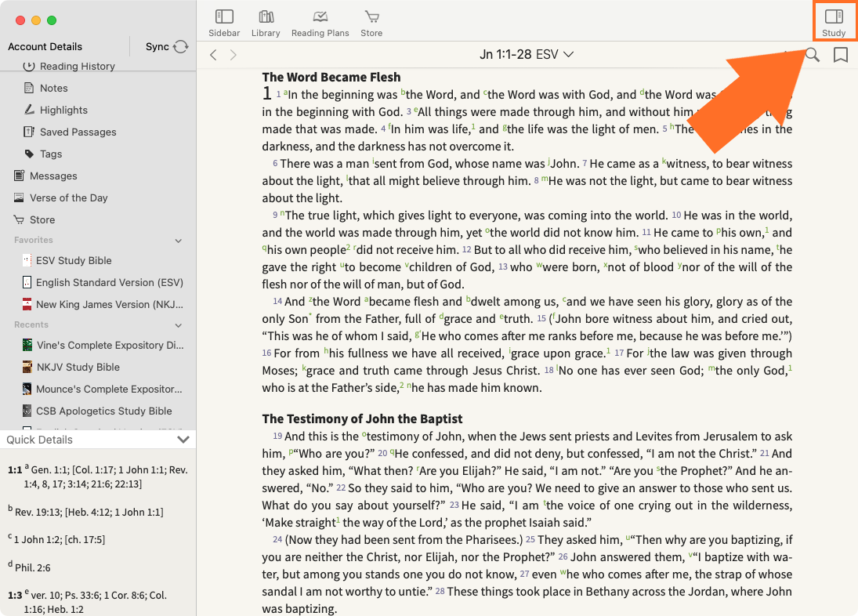Open the Library from the toolbar

(x=266, y=24)
